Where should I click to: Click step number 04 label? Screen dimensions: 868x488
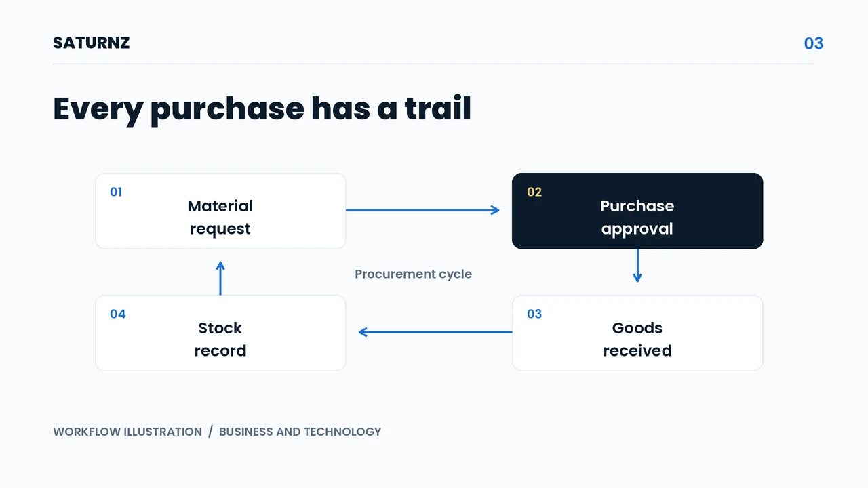pos(118,314)
